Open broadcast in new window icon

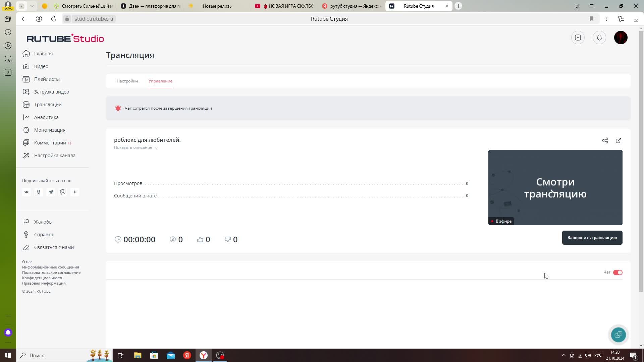coord(618,140)
